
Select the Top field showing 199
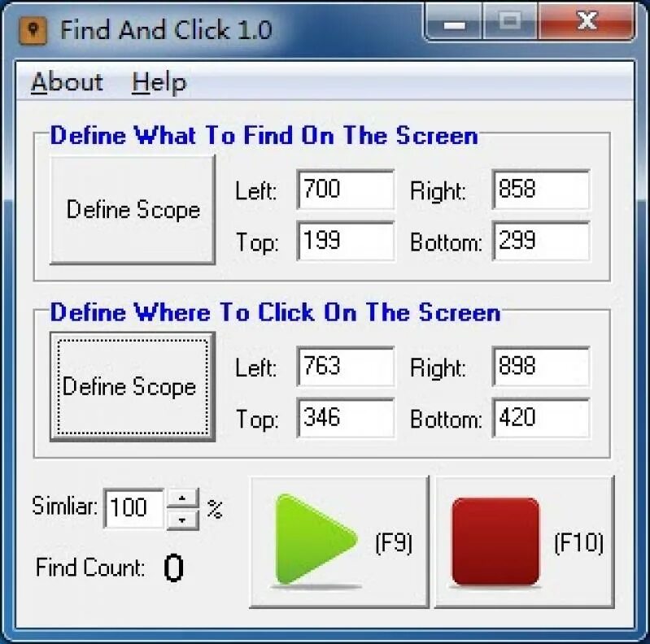346,241
